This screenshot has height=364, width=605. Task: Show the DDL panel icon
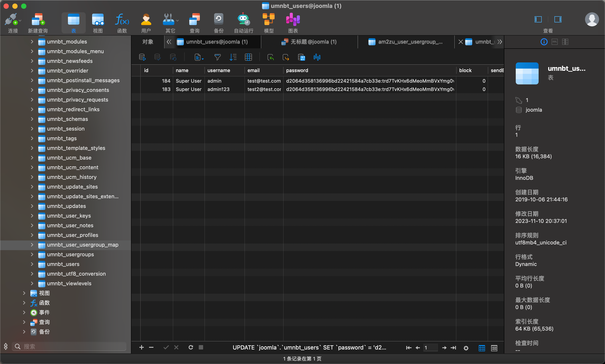pyautogui.click(x=554, y=42)
